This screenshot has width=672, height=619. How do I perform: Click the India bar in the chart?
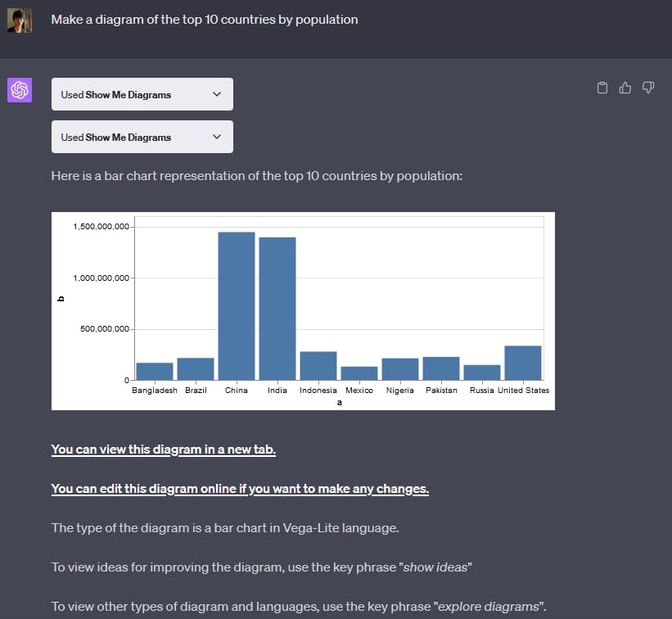[277, 309]
